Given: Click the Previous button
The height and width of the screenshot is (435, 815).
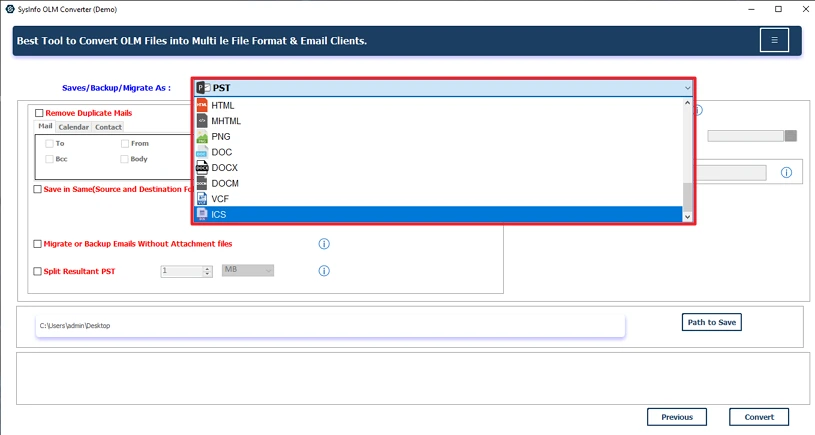Looking at the screenshot, I should pyautogui.click(x=677, y=417).
